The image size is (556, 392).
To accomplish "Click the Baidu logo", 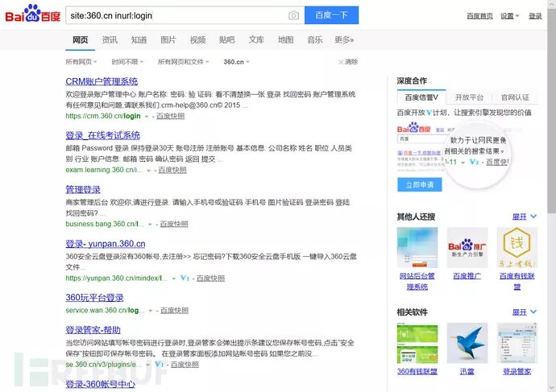I will click(32, 14).
